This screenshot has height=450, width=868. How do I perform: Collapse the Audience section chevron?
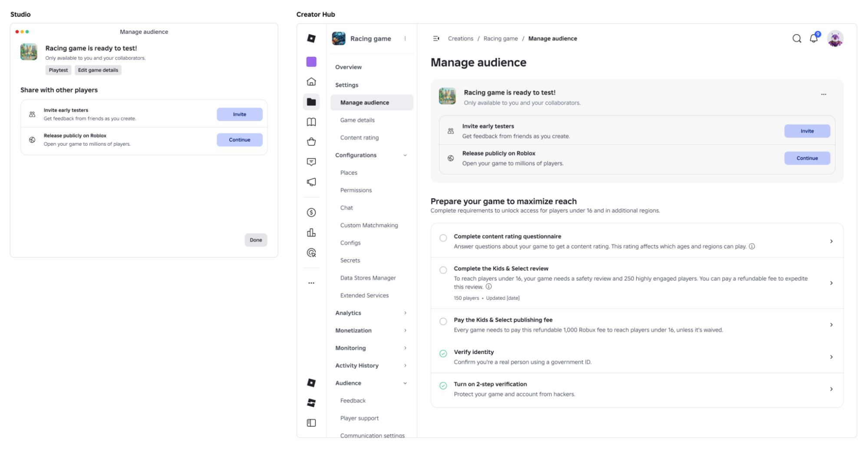405,383
